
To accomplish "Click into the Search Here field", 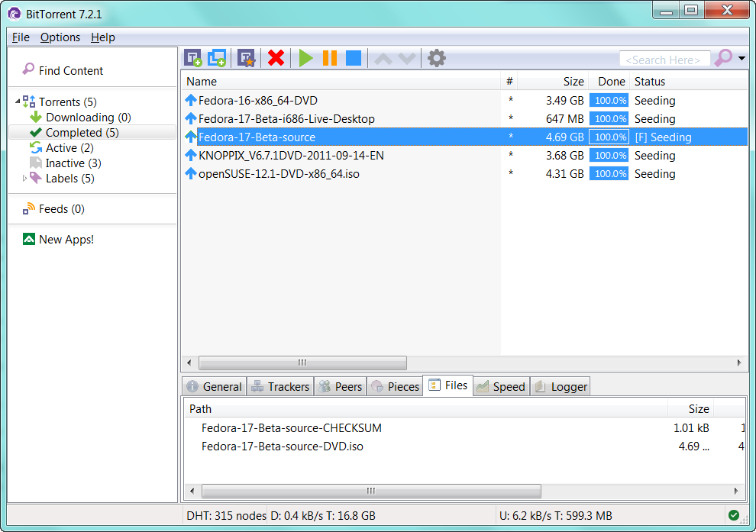I will click(665, 60).
